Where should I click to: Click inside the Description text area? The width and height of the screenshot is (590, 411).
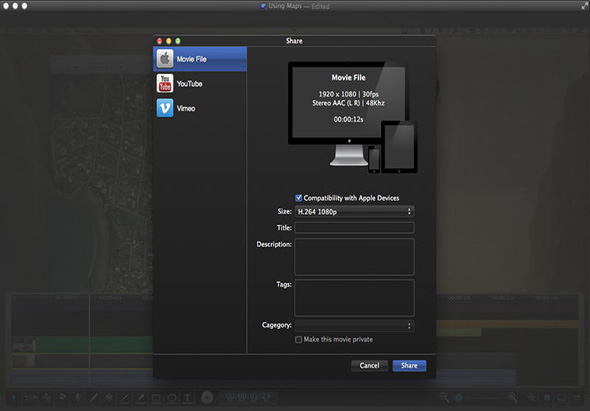354,257
